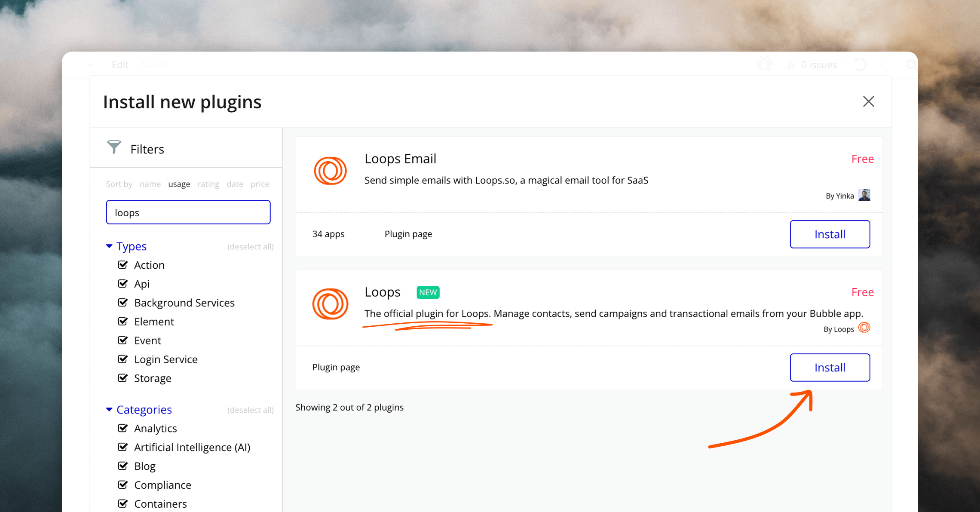Click the 'By Yinka' author text
This screenshot has width=980, height=512.
pyautogui.click(x=839, y=196)
